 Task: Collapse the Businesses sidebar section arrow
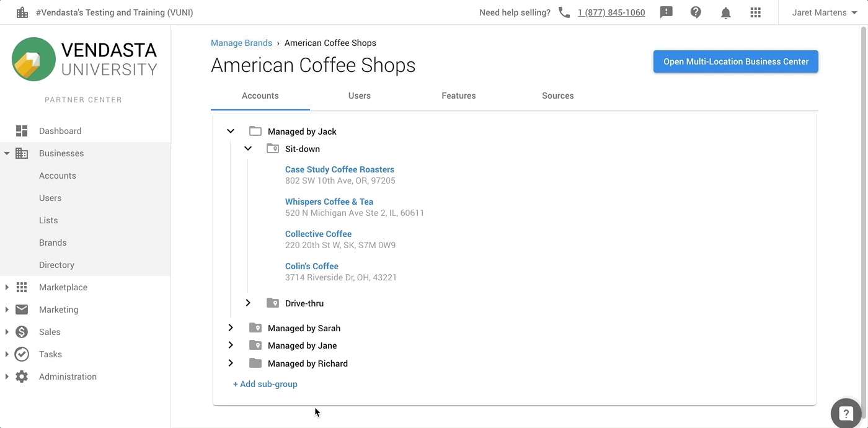7,153
